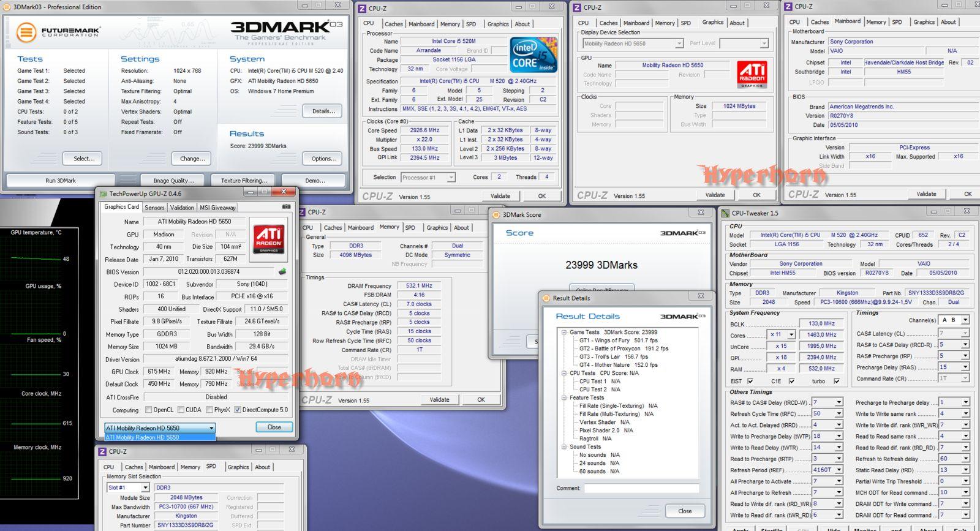Open the Refresh Period (tREF) 4160T dropdown

coord(827,470)
